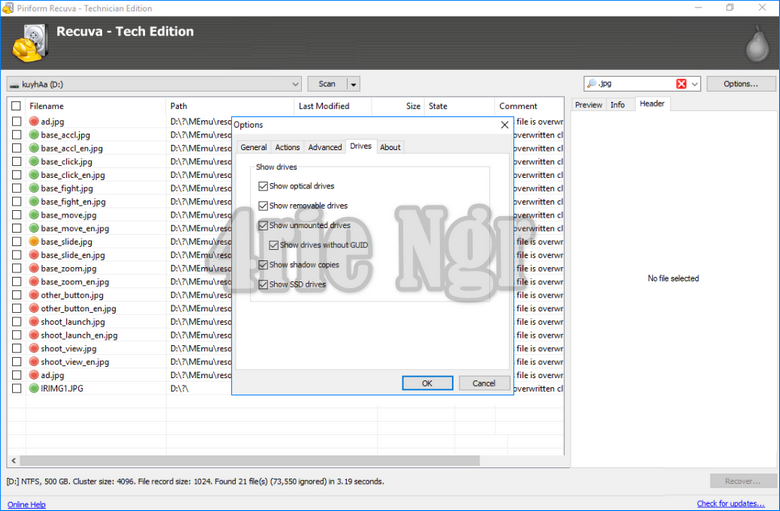Click the Recuva hard hat logo icon
Screen dimensions: 780x511
coord(30,44)
